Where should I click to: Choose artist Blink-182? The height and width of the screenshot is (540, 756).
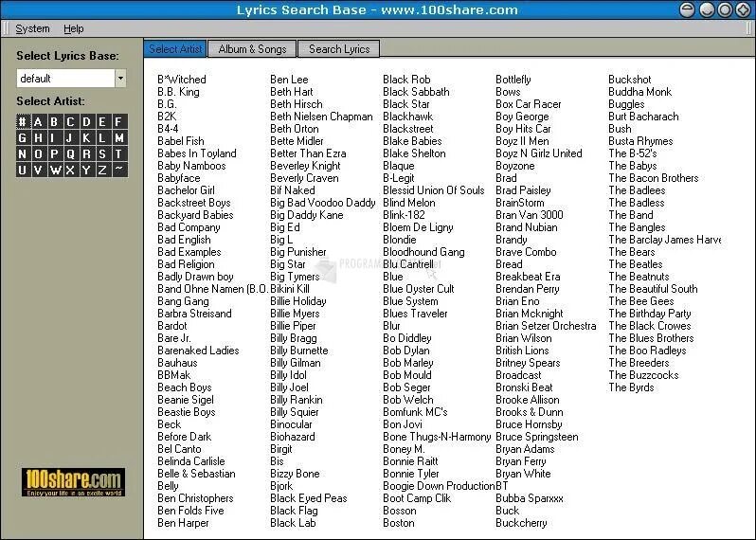tap(404, 215)
